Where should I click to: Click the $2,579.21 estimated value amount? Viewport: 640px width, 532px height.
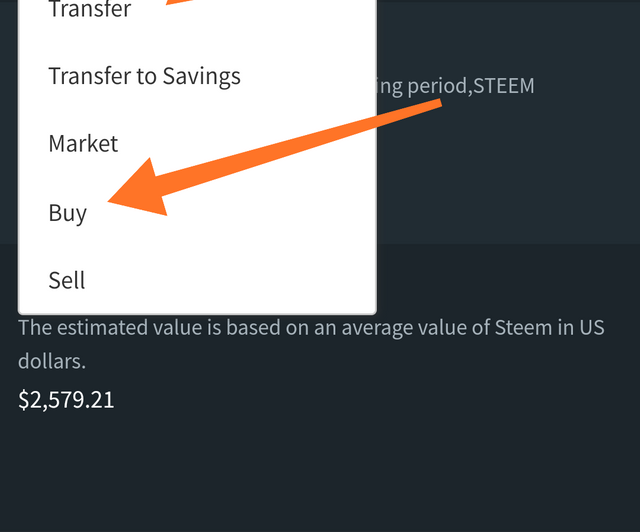pyautogui.click(x=66, y=400)
